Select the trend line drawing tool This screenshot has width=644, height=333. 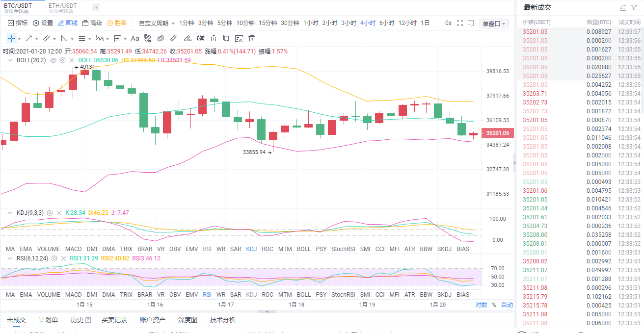click(x=28, y=38)
